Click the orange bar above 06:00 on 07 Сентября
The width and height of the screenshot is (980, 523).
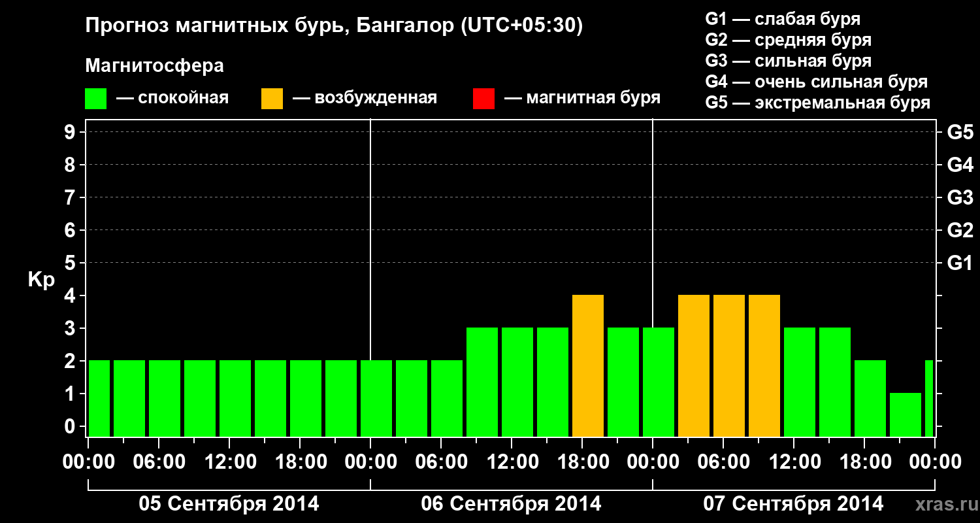tap(729, 365)
